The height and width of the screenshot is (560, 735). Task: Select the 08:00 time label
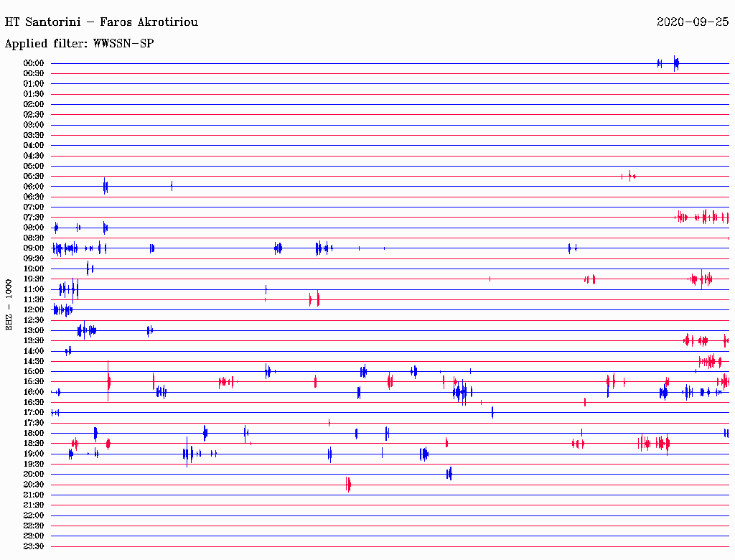coord(34,228)
